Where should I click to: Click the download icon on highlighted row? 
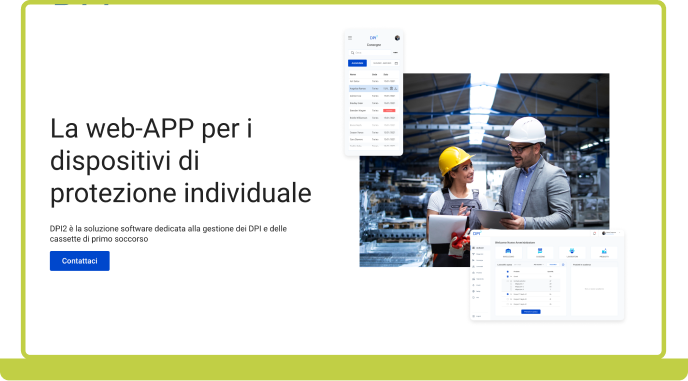pos(396,88)
